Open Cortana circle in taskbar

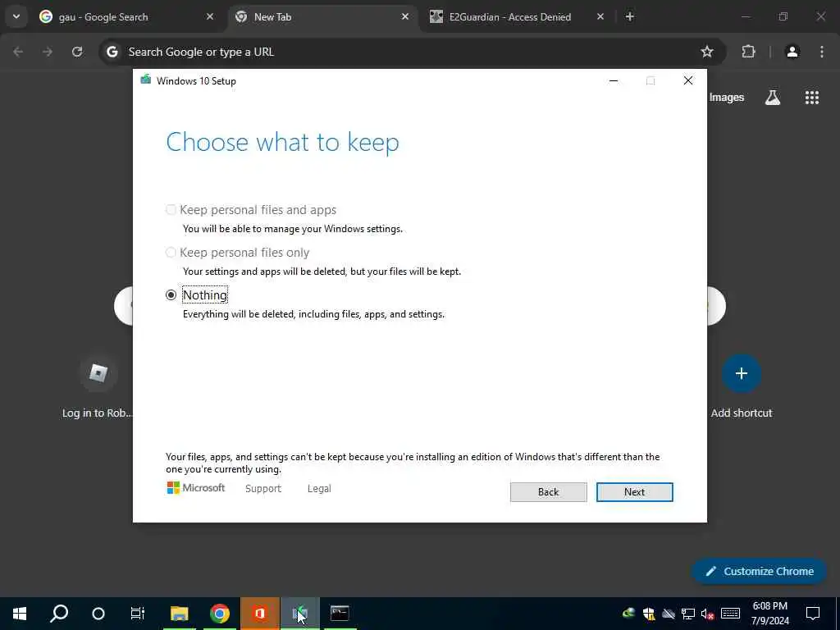[98, 614]
